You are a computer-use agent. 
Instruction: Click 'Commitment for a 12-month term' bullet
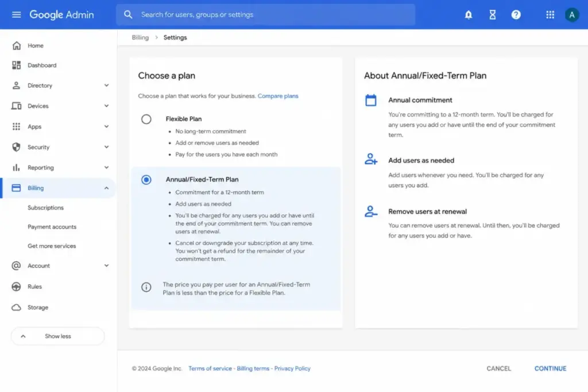coord(220,192)
